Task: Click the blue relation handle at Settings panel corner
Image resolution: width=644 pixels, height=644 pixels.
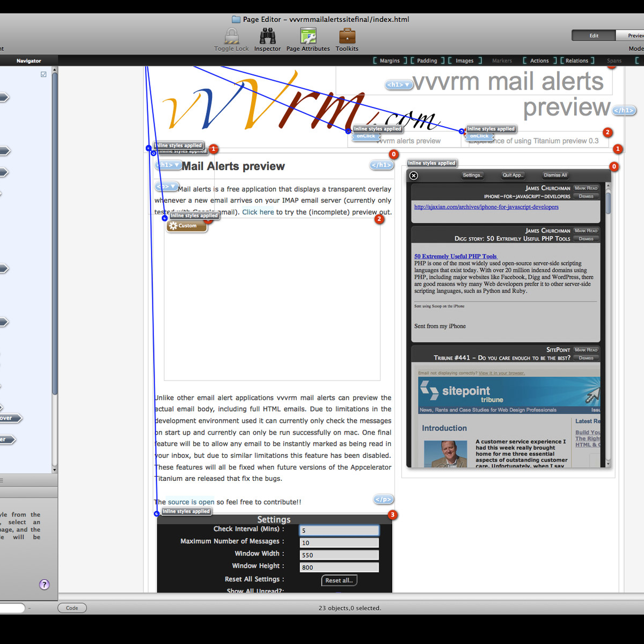Action: click(x=157, y=514)
